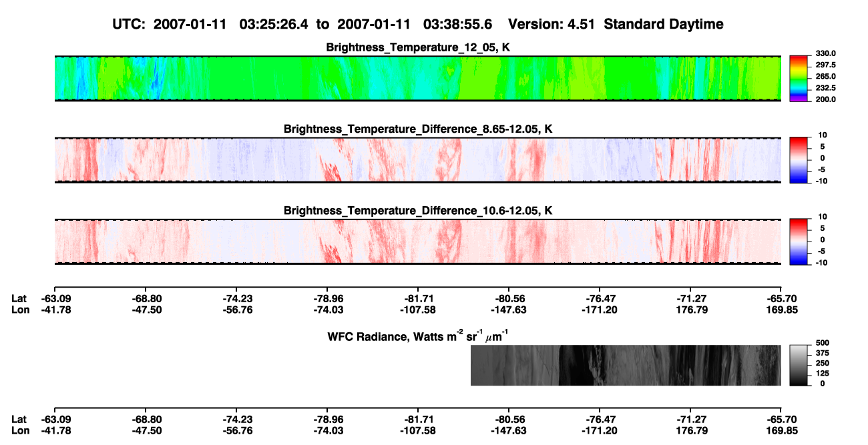The height and width of the screenshot is (445, 868).
Task: Select the Brightness_Temperature_12_05 image strip
Action: click(417, 78)
